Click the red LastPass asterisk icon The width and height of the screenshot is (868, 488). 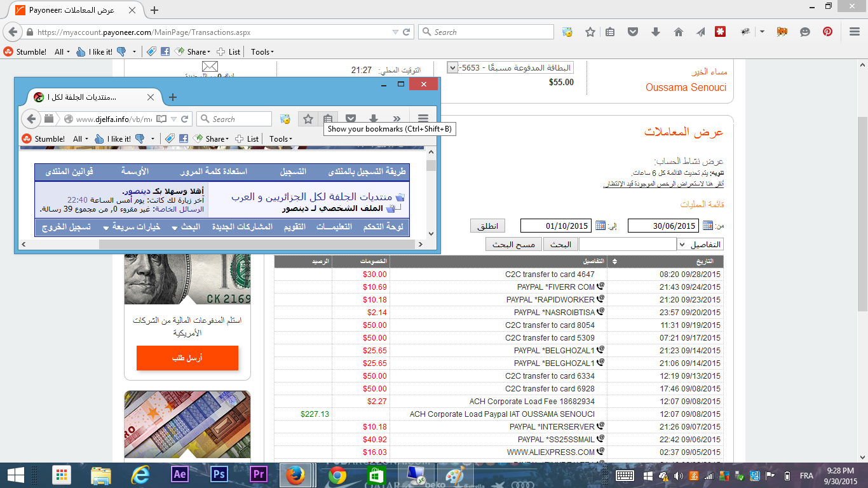[x=721, y=32]
